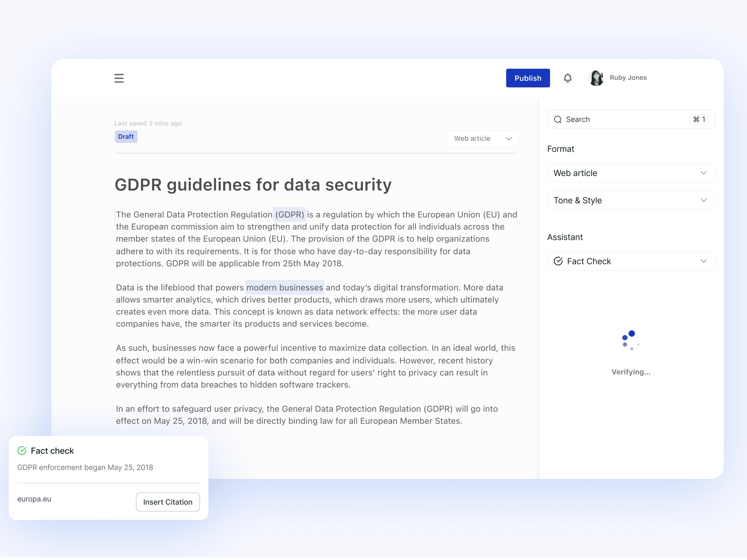The width and height of the screenshot is (747, 560).
Task: Click the Insert Citation button
Action: point(167,502)
